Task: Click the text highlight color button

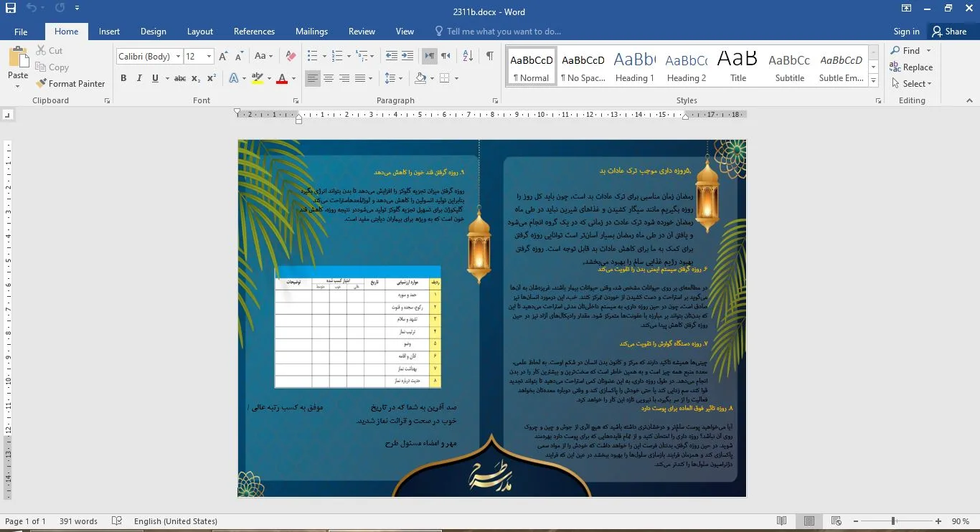Action: pos(257,78)
